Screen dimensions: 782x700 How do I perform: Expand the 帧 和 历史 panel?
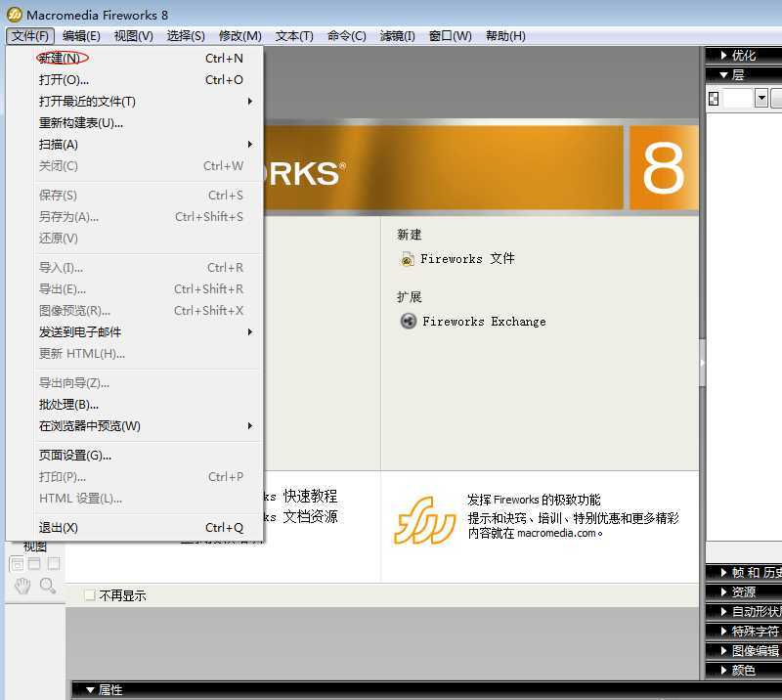tap(745, 572)
